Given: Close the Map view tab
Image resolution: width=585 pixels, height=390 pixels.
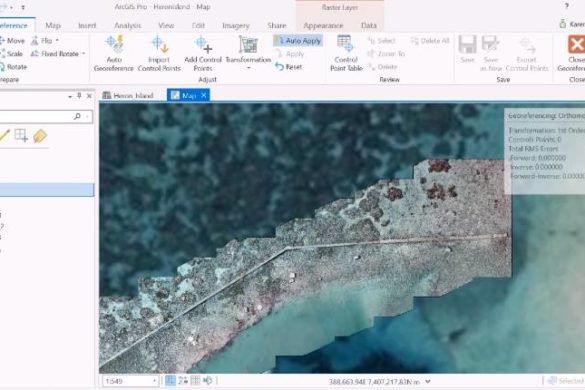Looking at the screenshot, I should point(204,96).
